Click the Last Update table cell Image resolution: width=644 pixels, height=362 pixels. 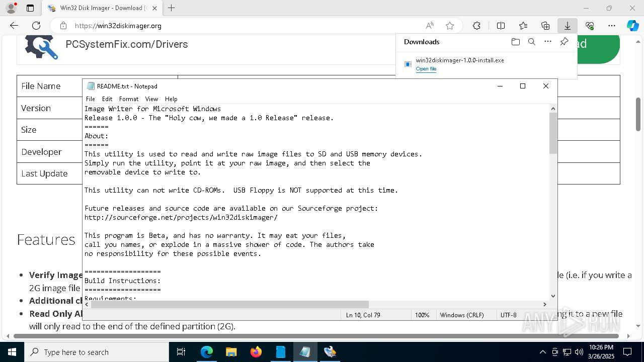click(x=44, y=173)
